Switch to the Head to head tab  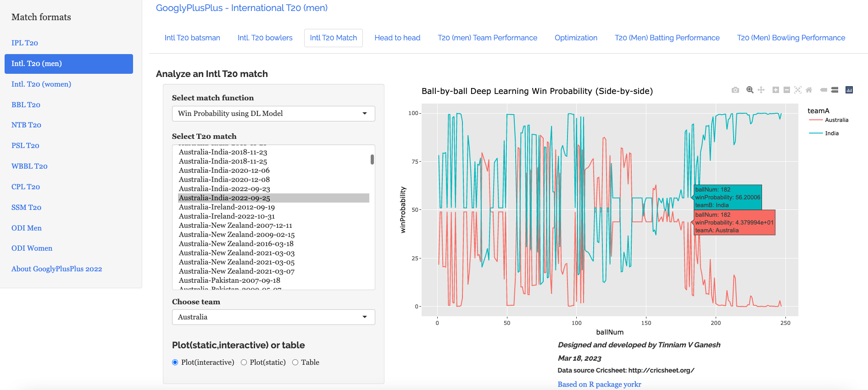397,38
